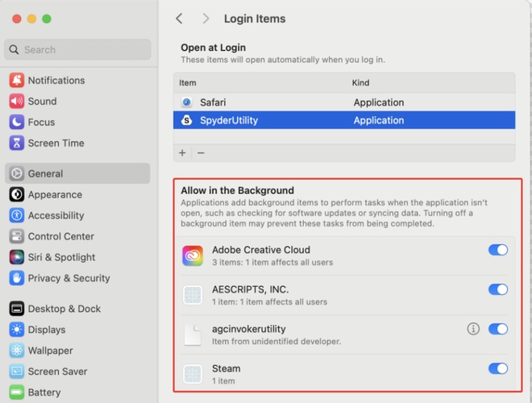Open the Focus settings pane

pyautogui.click(x=77, y=123)
